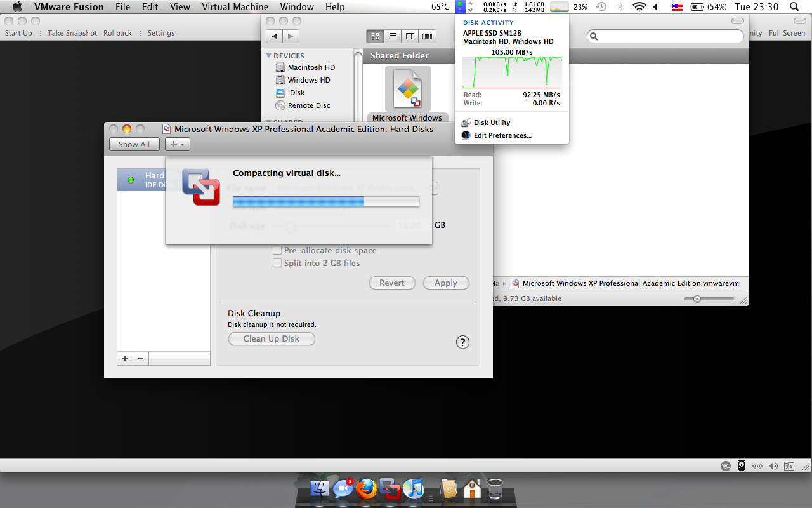Click the minus button below device list
Screen dimensions: 812x508
tap(141, 359)
